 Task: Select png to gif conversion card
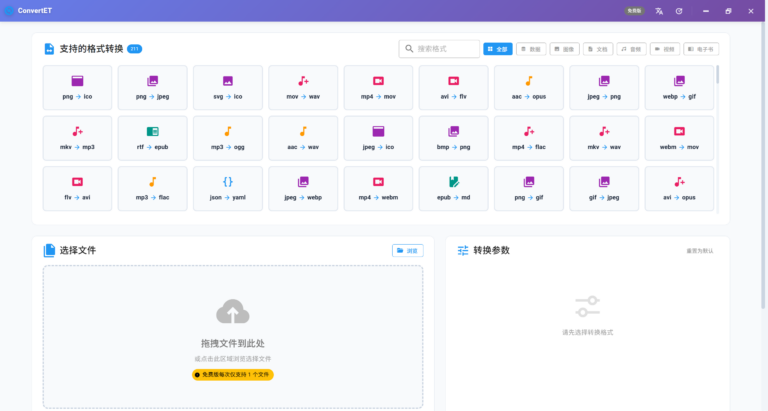tap(528, 189)
